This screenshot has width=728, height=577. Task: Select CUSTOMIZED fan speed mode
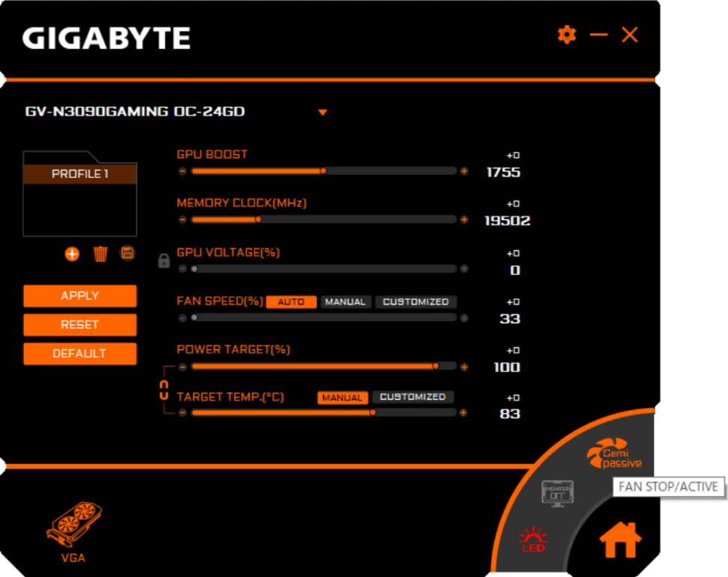[415, 302]
